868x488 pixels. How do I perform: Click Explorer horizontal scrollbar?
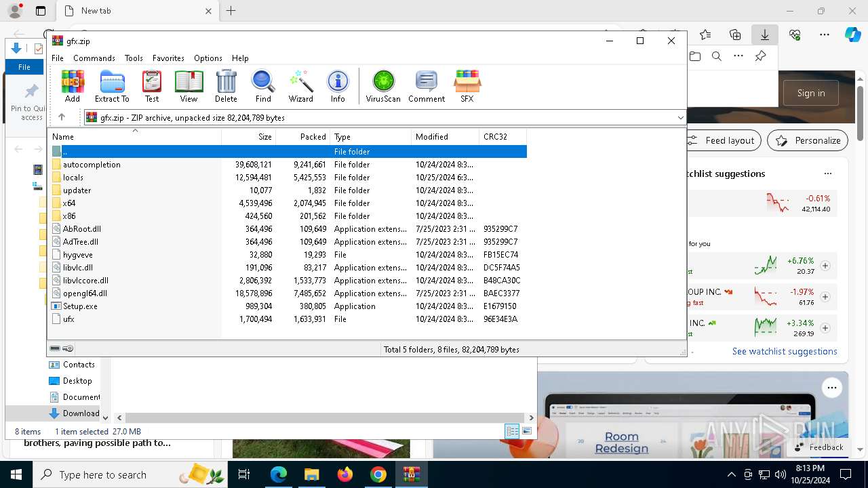pyautogui.click(x=325, y=418)
